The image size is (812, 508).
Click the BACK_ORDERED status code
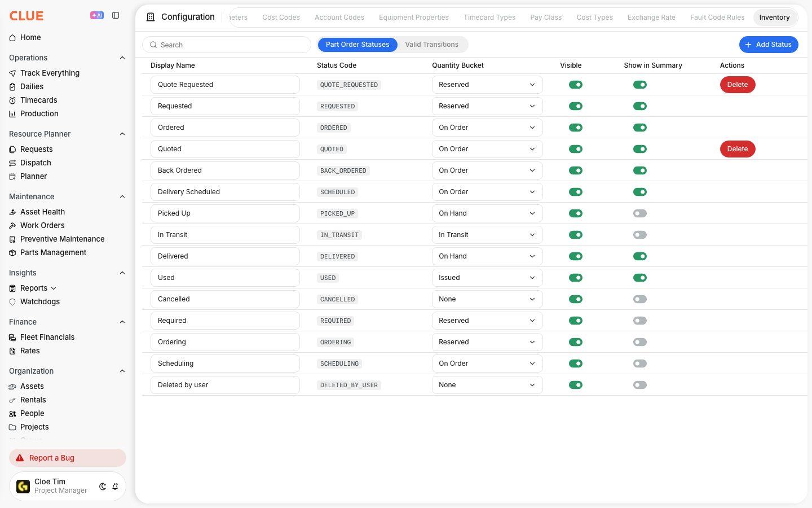coord(343,170)
